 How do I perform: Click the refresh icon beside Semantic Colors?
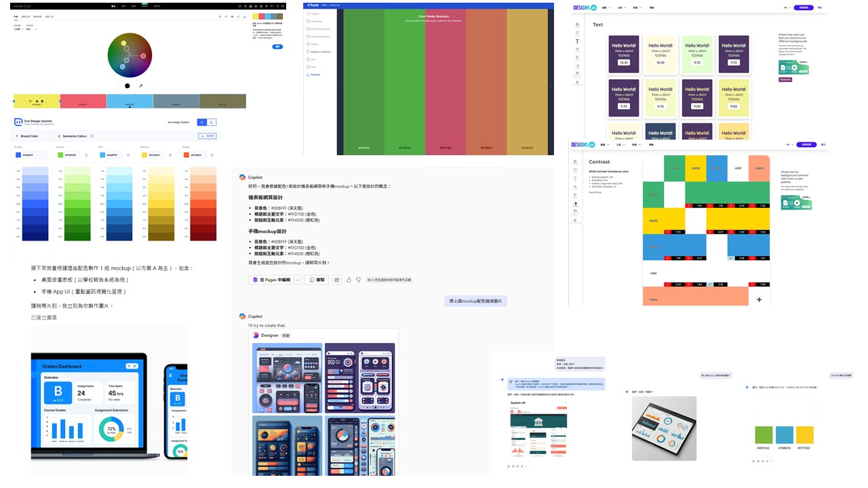[92, 136]
